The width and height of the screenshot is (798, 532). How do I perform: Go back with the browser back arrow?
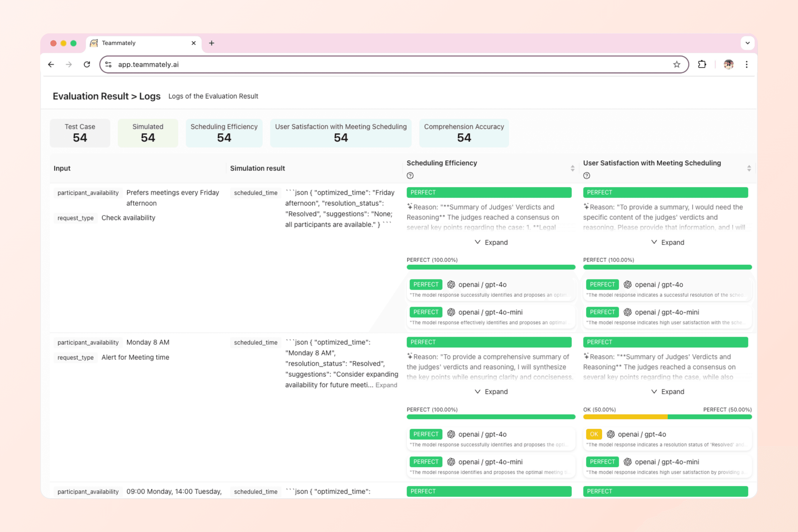point(51,64)
